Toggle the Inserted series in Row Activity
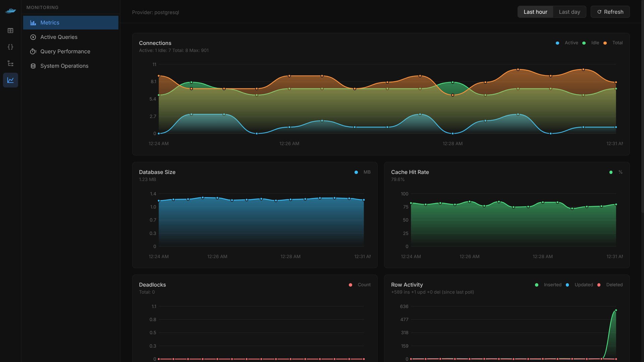This screenshot has height=362, width=644. 548,285
